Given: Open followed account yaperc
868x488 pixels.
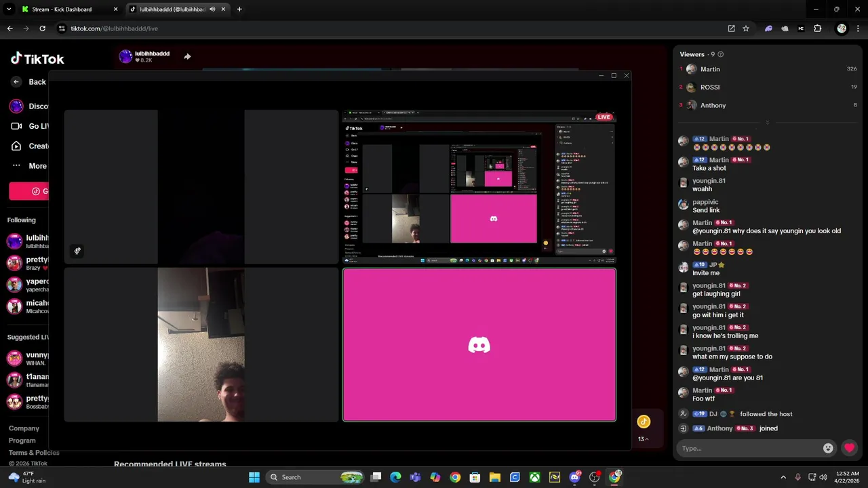Looking at the screenshot, I should pyautogui.click(x=28, y=285).
